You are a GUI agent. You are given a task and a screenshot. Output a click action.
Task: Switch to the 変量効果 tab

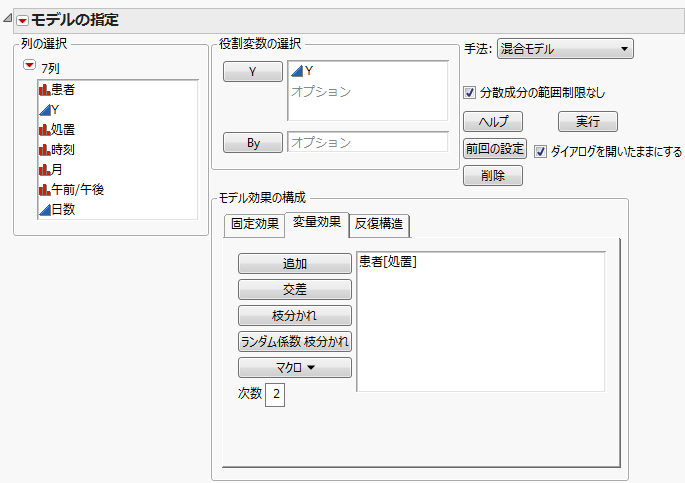[317, 223]
